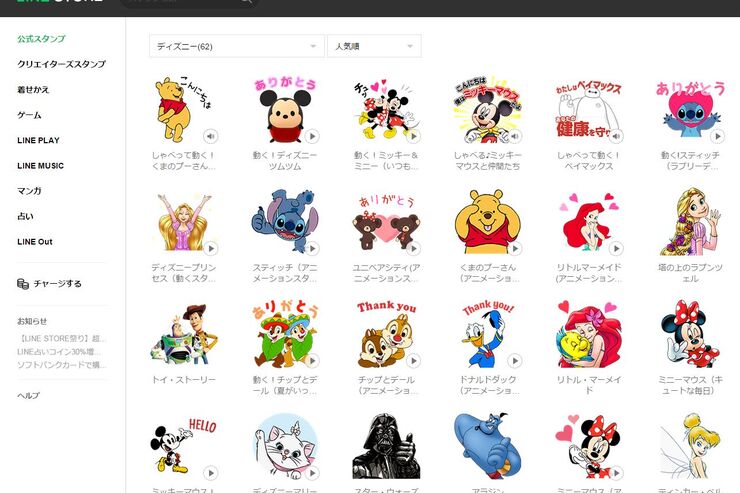
Task: Click title リトル・マーメイド
Action: (589, 385)
